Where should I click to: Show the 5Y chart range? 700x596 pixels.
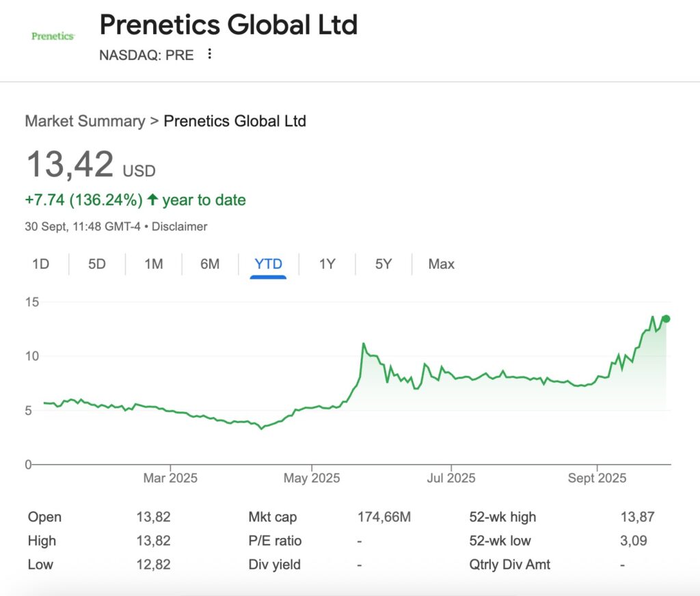pyautogui.click(x=382, y=263)
